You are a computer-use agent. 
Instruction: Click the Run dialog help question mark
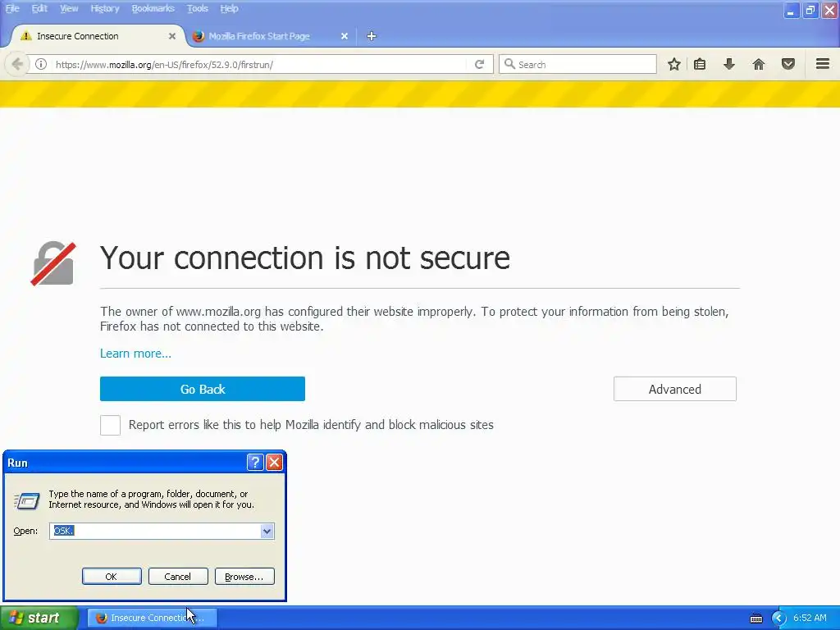[255, 462]
